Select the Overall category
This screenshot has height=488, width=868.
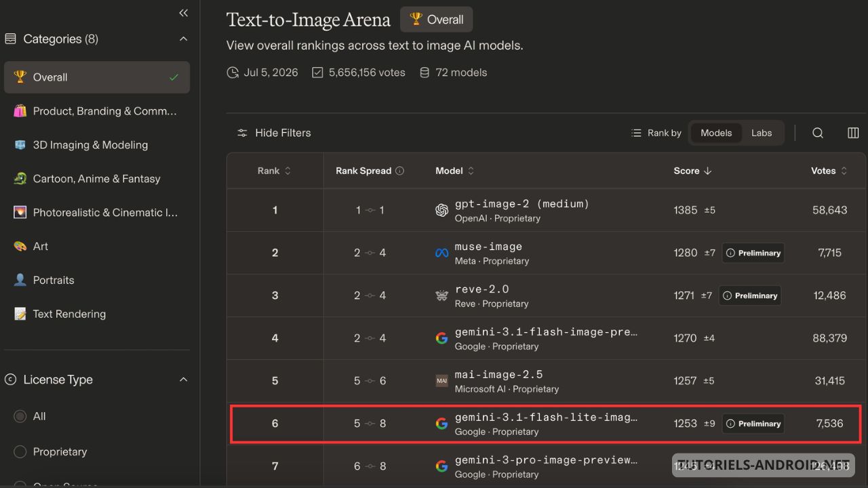97,77
